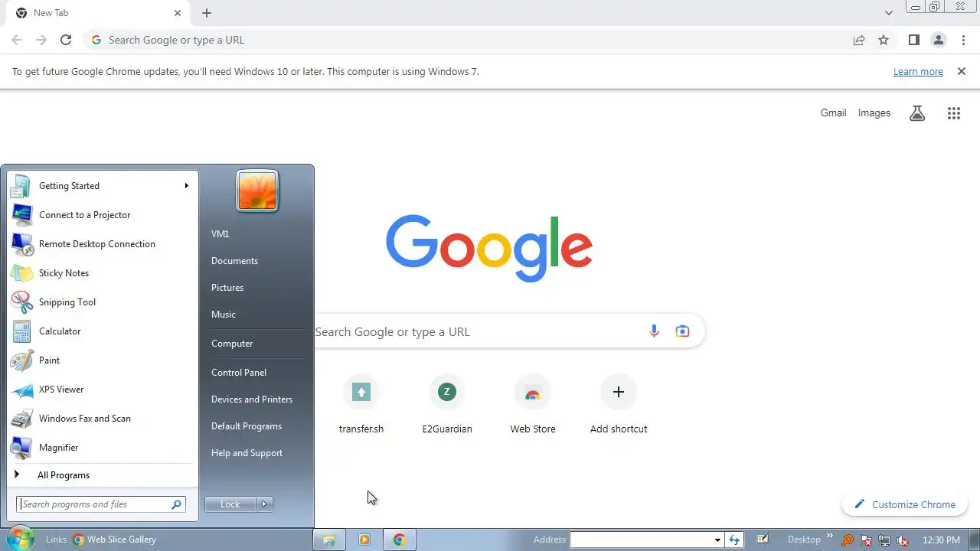Viewport: 980px width, 551px height.
Task: Bookmark this tab with star icon
Action: point(884,40)
